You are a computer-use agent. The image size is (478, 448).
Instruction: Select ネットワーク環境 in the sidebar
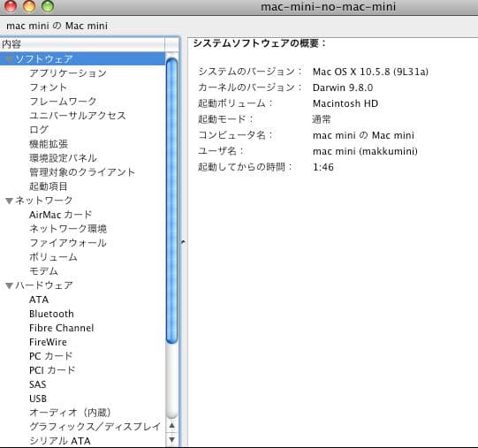68,229
